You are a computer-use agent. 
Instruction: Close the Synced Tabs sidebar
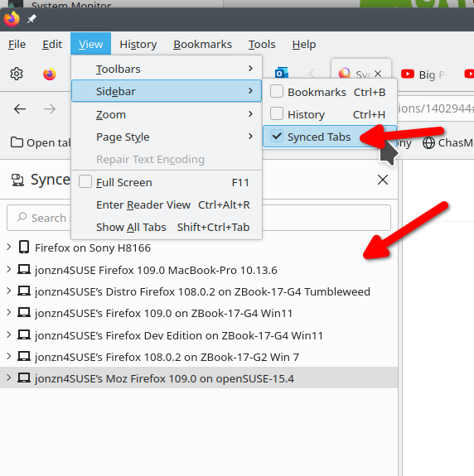coord(383,180)
